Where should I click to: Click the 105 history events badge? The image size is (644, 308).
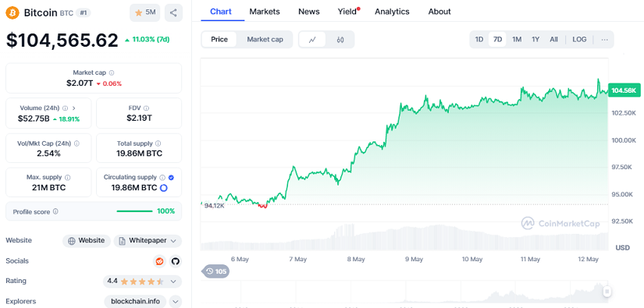click(216, 271)
